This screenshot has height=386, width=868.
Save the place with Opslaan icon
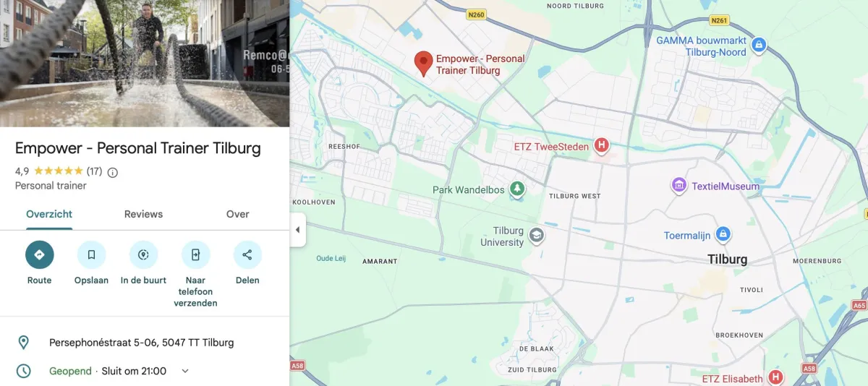pos(91,254)
